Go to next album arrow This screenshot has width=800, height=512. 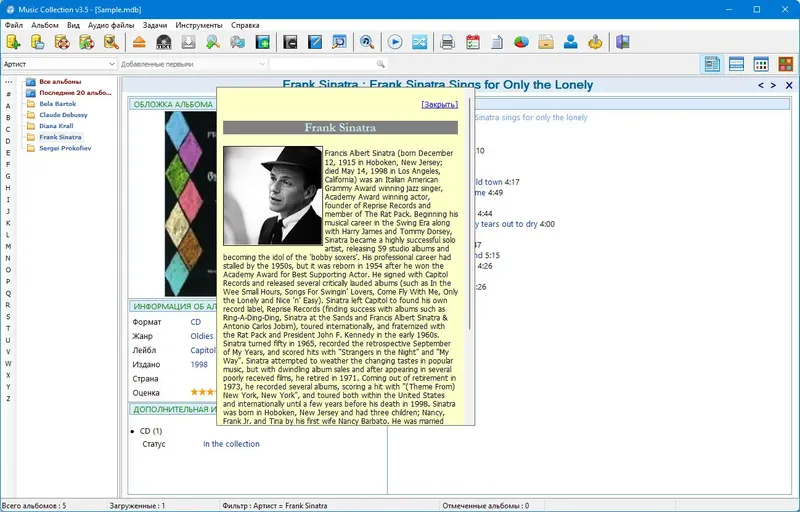click(773, 85)
